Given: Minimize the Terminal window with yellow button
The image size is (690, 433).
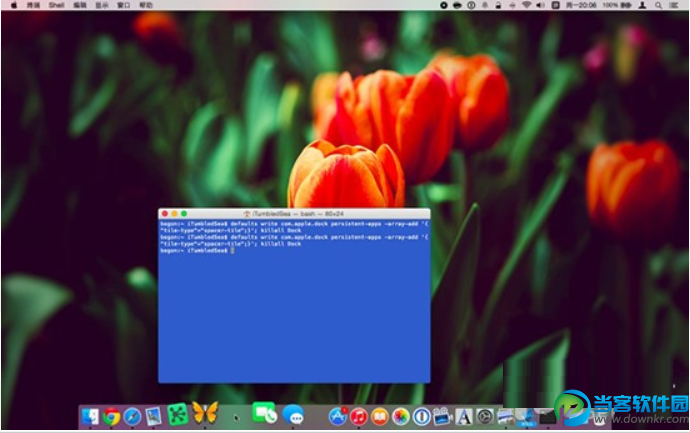Looking at the screenshot, I should (x=174, y=213).
